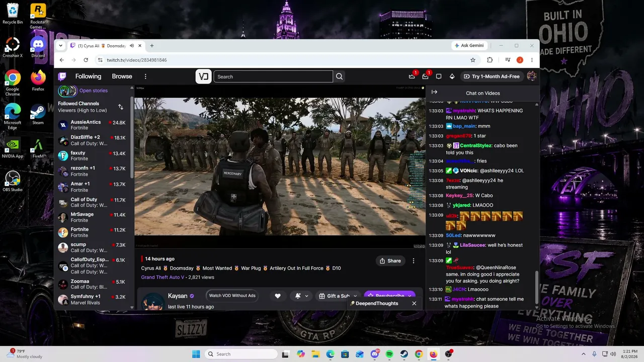This screenshot has height=362, width=644.
Task: Open the Get Bits diamond icon
Action: click(x=452, y=76)
